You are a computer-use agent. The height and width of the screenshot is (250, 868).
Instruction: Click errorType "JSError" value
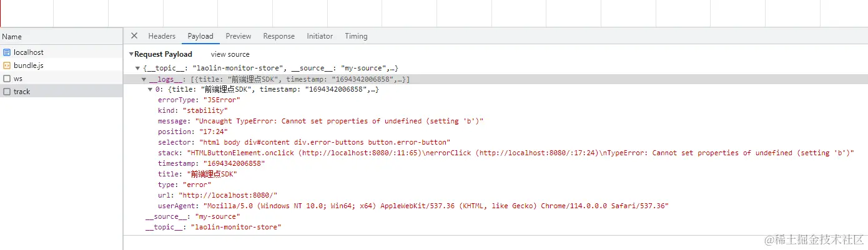pos(222,100)
